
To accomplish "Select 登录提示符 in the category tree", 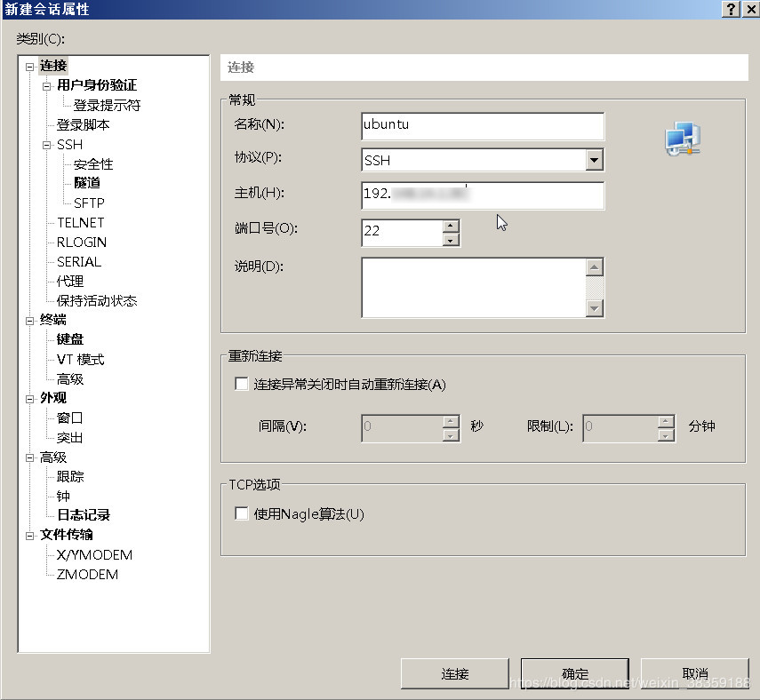I will click(108, 105).
